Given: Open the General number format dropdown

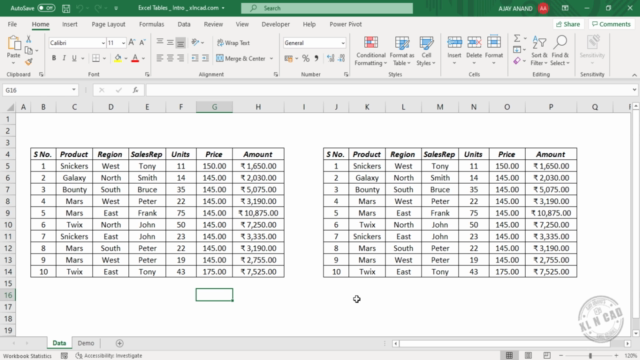Looking at the screenshot, I should point(342,43).
